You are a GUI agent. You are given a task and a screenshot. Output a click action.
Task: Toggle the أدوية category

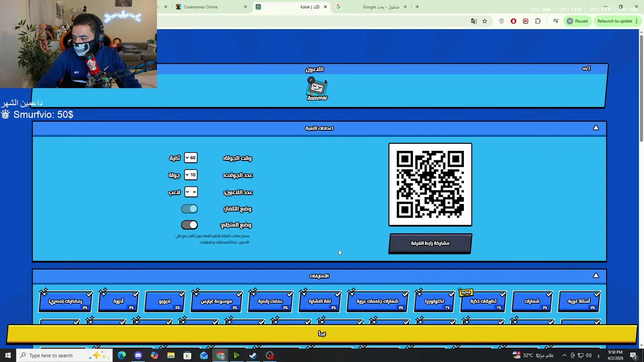click(118, 301)
